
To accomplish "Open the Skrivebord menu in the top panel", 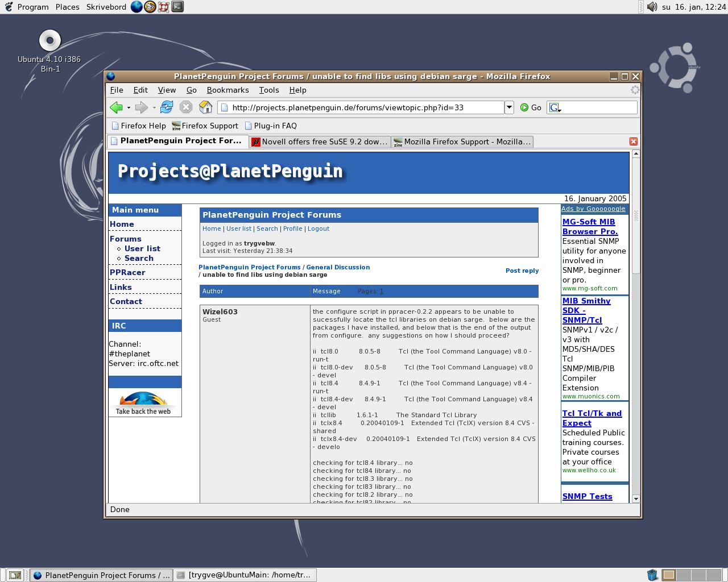I will click(106, 7).
